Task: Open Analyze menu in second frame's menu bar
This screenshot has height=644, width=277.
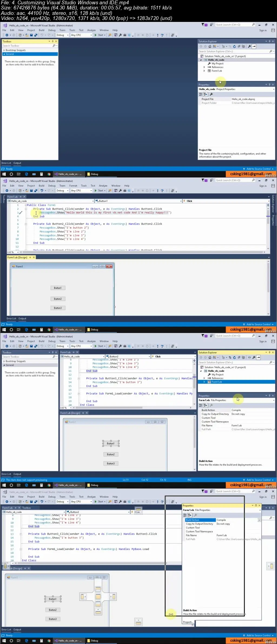Action: [x=103, y=186]
